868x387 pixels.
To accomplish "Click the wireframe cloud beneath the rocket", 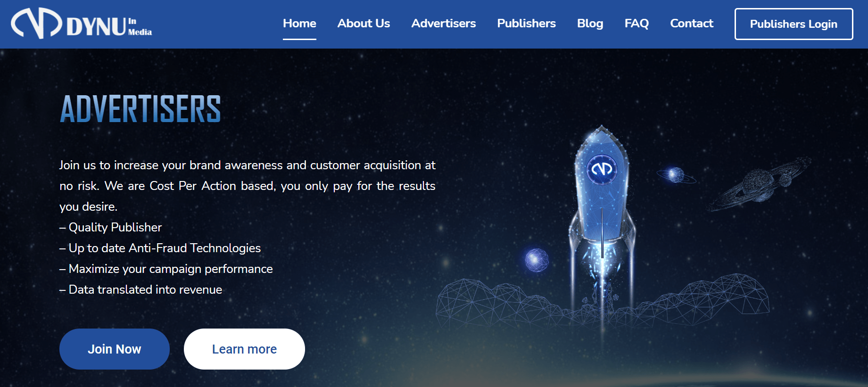I will (x=602, y=302).
